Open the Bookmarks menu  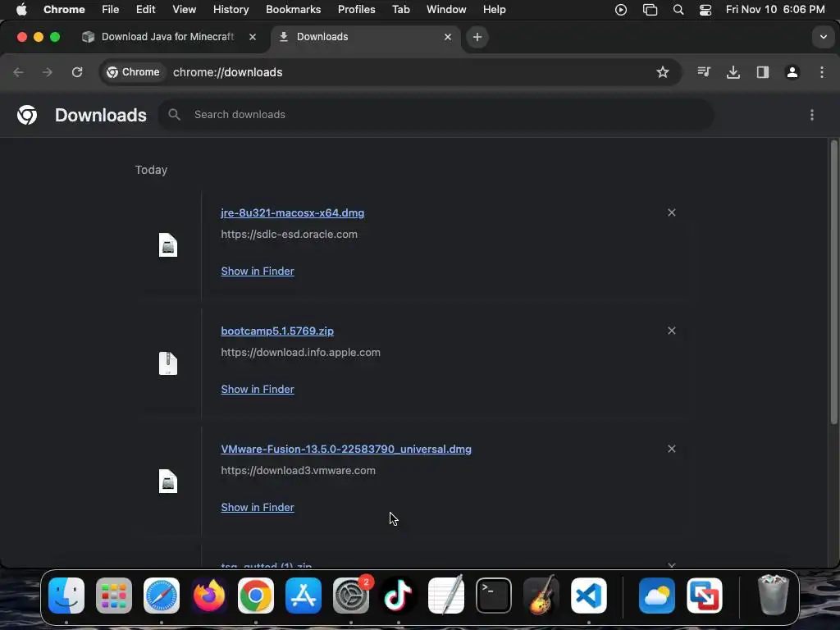pyautogui.click(x=293, y=10)
